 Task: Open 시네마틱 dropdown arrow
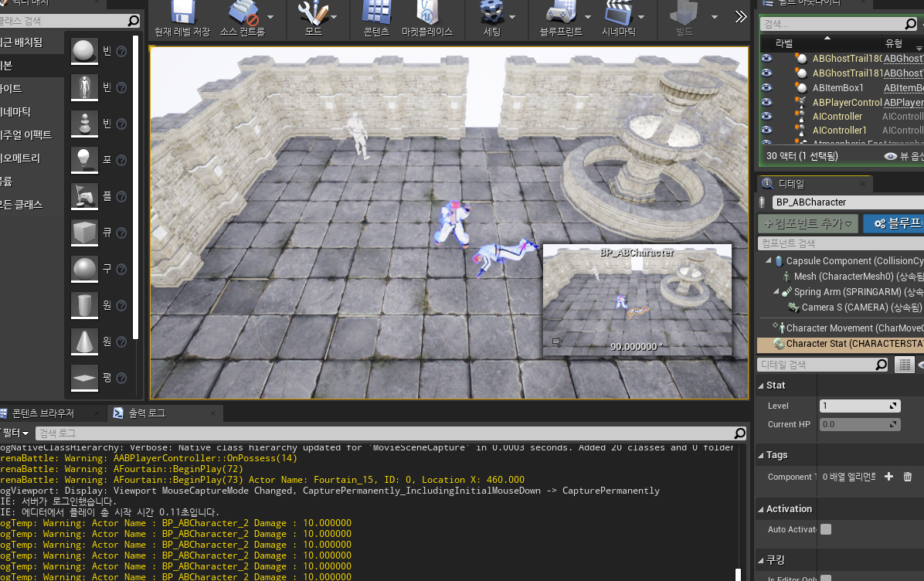point(641,17)
